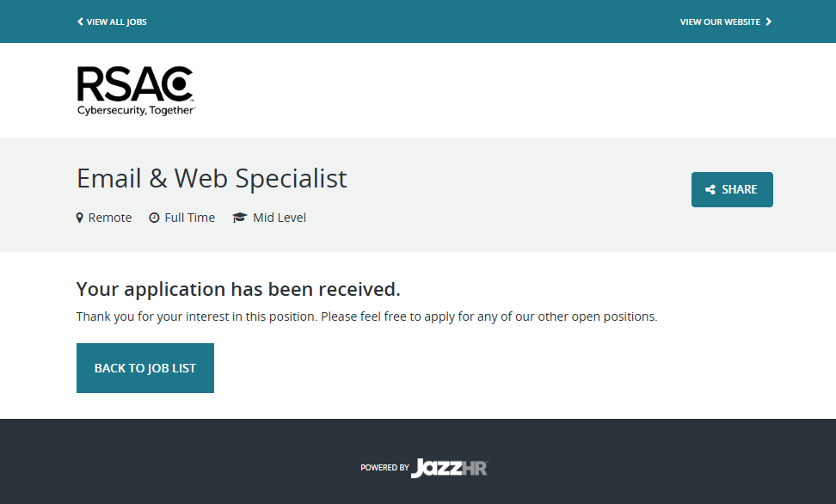Click the Mid Level experience label
The image size is (836, 504).
[280, 218]
